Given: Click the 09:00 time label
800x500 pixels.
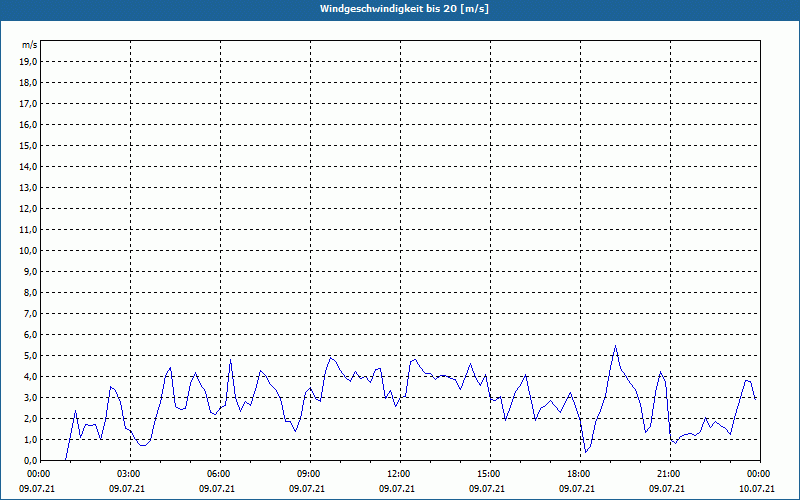Looking at the screenshot, I should pos(310,474).
